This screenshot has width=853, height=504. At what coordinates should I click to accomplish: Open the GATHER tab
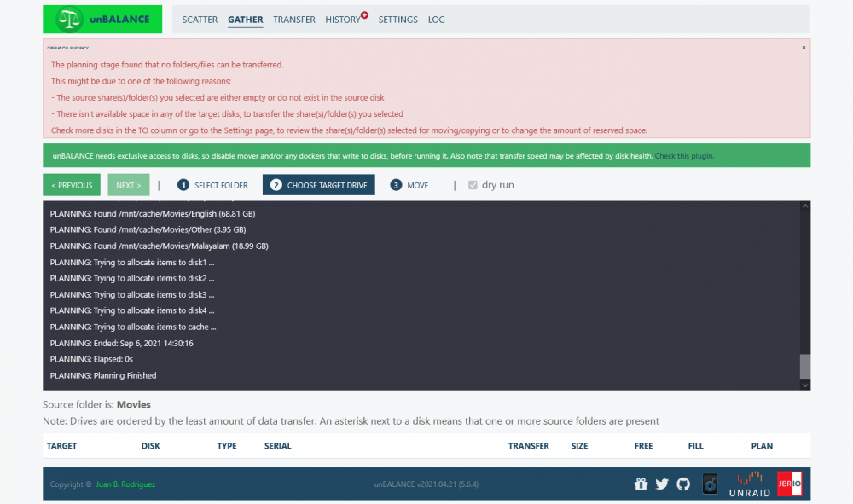(246, 20)
